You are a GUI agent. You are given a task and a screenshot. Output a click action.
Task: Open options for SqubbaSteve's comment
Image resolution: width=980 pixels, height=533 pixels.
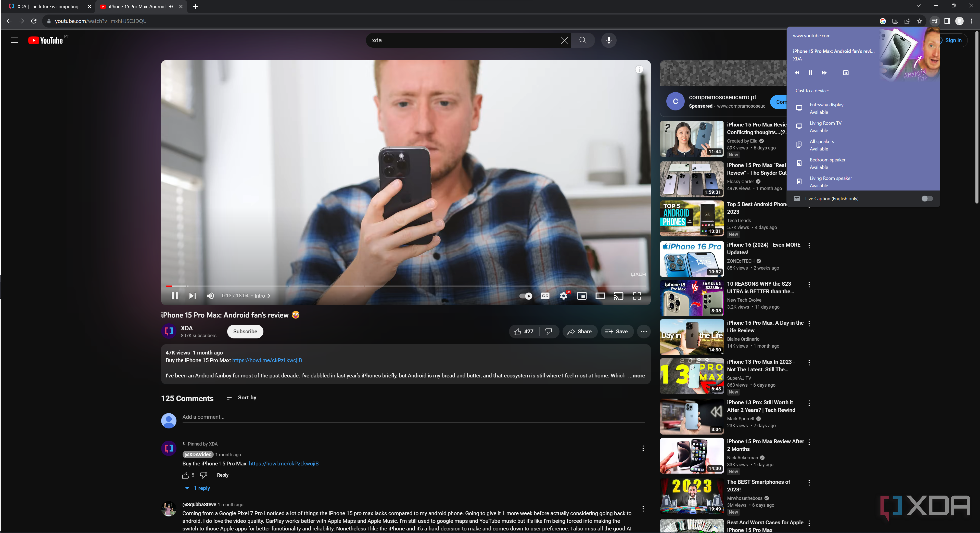click(643, 509)
